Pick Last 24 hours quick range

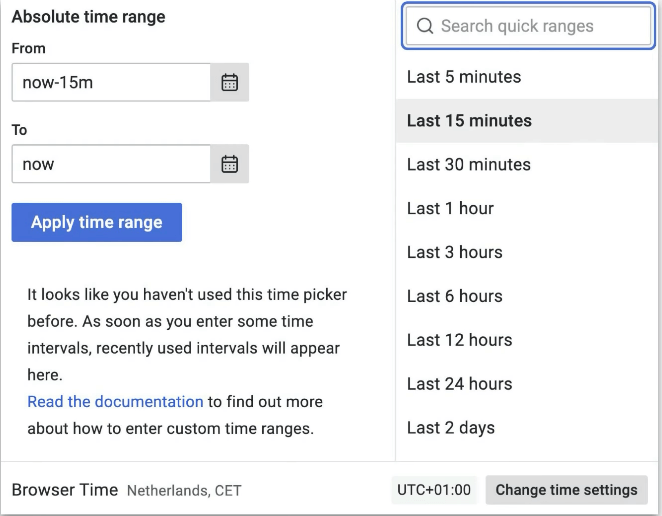[459, 384]
